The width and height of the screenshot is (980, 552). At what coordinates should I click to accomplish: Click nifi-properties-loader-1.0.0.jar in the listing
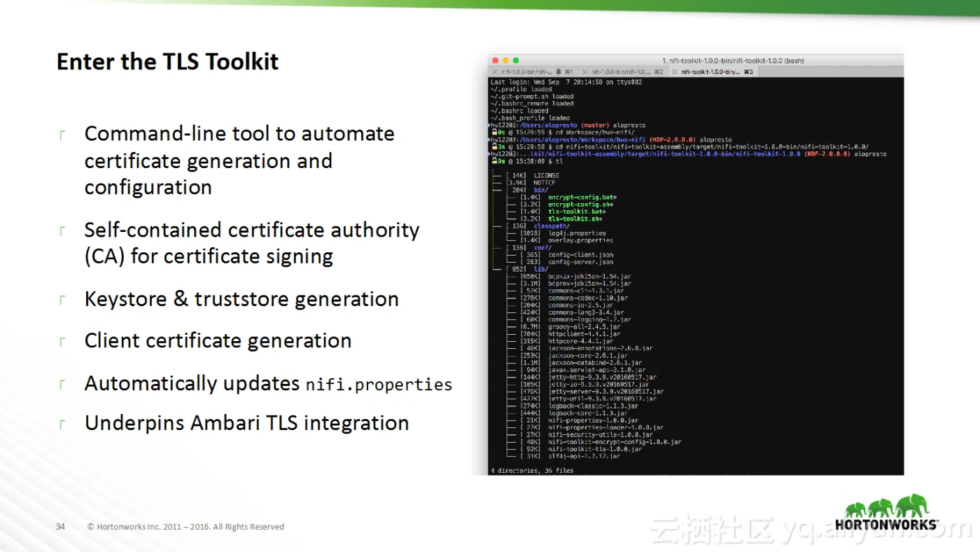pos(605,427)
